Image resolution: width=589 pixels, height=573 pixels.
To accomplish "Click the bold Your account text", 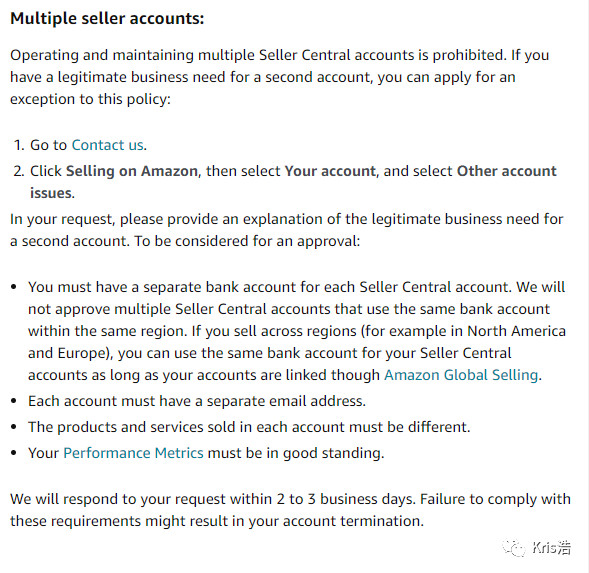I will [330, 171].
